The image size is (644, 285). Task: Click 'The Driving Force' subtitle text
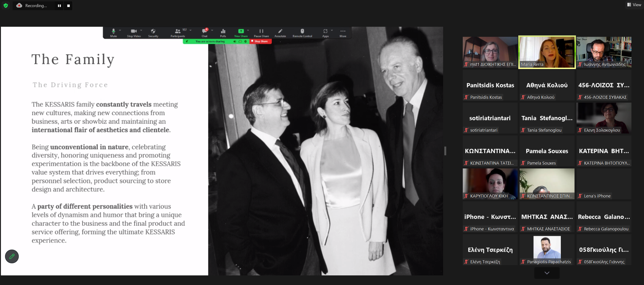click(70, 85)
